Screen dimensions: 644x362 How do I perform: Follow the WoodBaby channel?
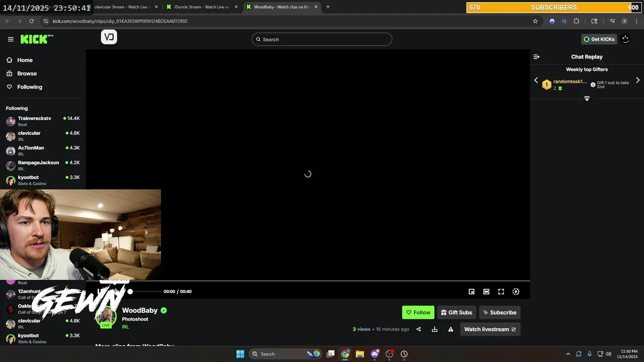(x=418, y=312)
